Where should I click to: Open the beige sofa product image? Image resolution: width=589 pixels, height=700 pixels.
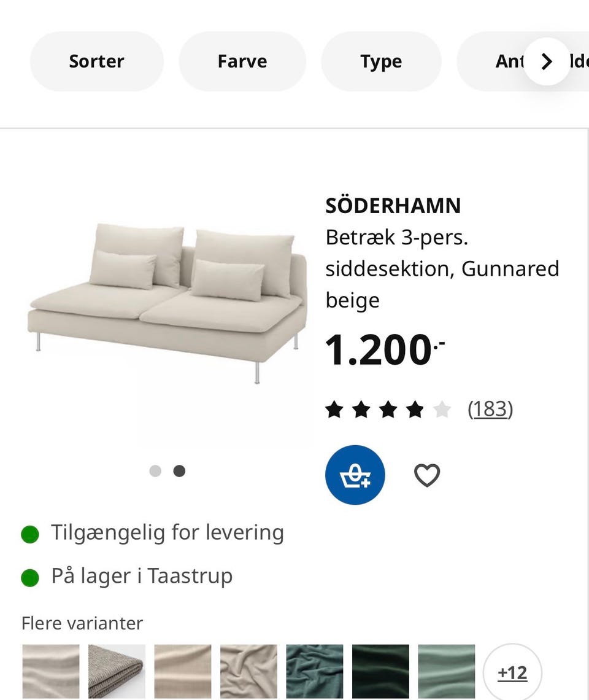[x=167, y=301]
